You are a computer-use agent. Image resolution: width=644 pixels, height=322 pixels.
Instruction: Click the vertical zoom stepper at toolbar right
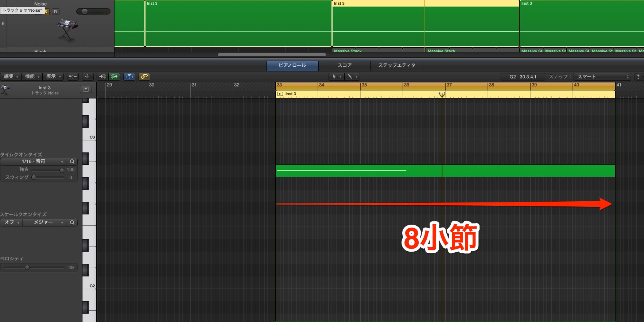tap(638, 77)
